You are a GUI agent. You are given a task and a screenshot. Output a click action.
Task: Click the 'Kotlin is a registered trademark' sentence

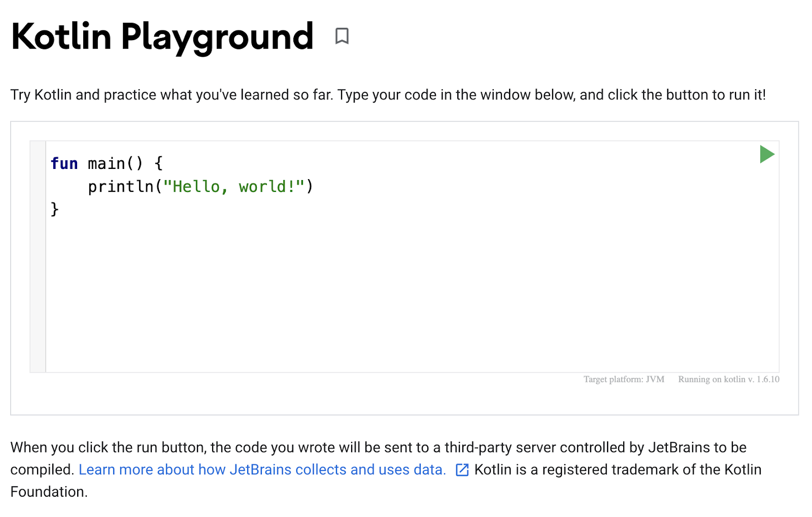pyautogui.click(x=618, y=470)
